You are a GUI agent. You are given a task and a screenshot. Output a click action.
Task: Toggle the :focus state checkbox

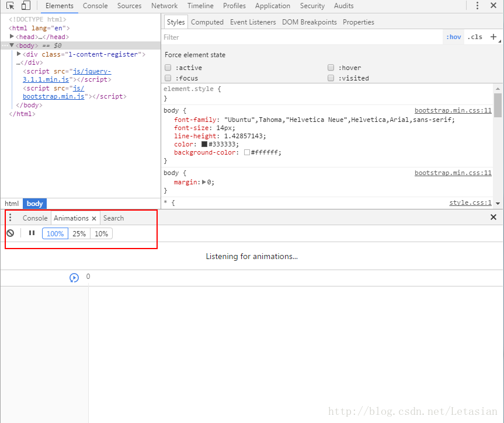[x=168, y=78]
